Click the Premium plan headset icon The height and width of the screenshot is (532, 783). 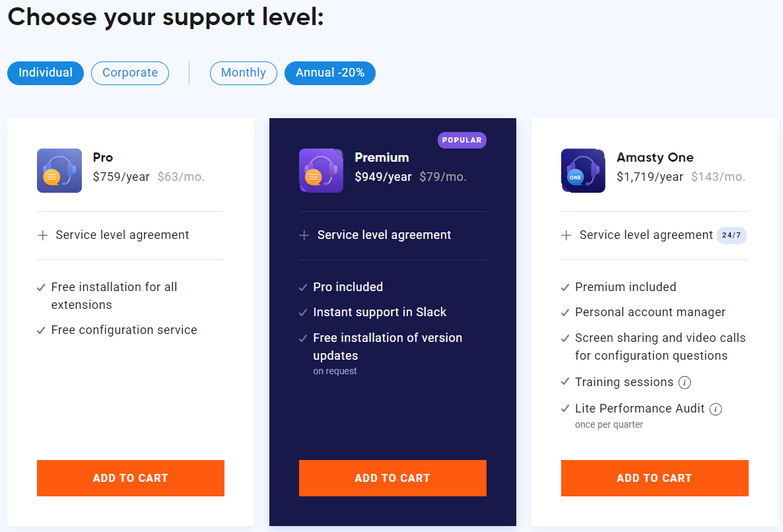(x=321, y=171)
